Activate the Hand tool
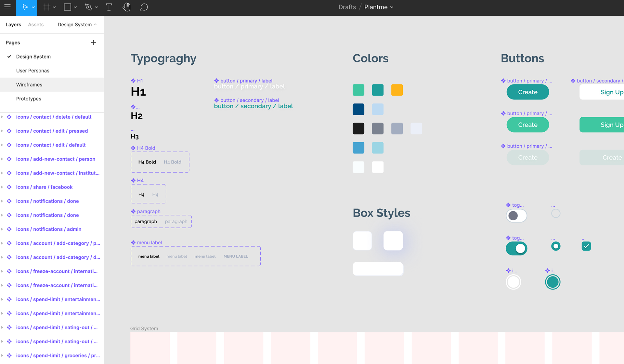The width and height of the screenshot is (624, 364). tap(126, 7)
